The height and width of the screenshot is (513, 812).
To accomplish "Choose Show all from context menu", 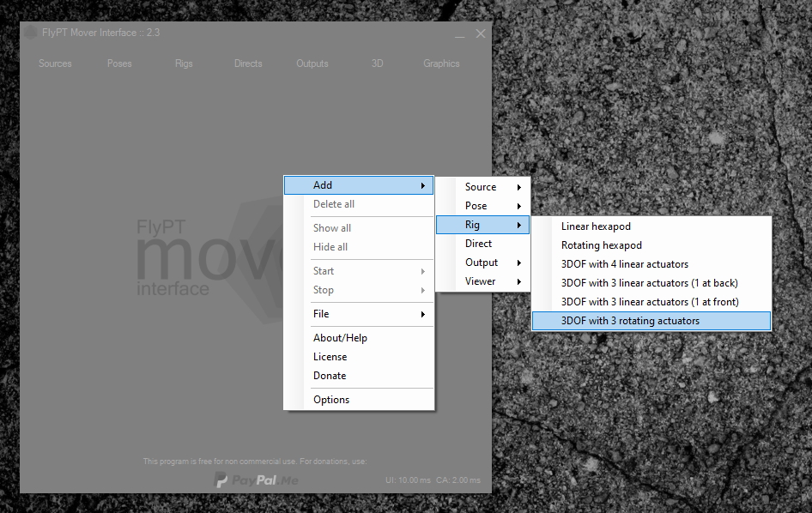I will tap(358, 228).
